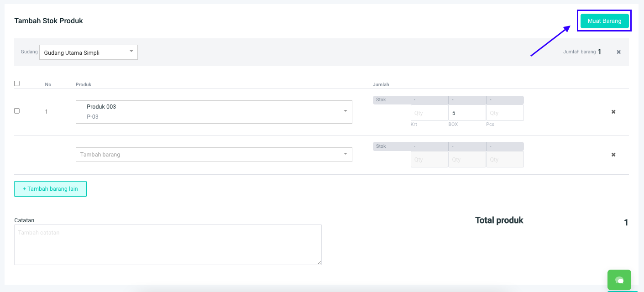The width and height of the screenshot is (644, 292).
Task: Click the Muat Barang button
Action: pyautogui.click(x=604, y=21)
